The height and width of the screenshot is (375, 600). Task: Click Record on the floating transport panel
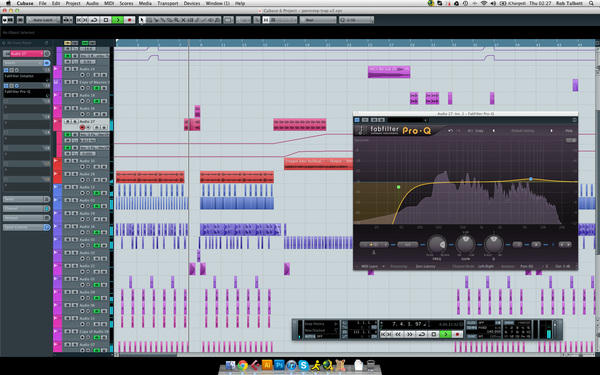[x=457, y=334]
